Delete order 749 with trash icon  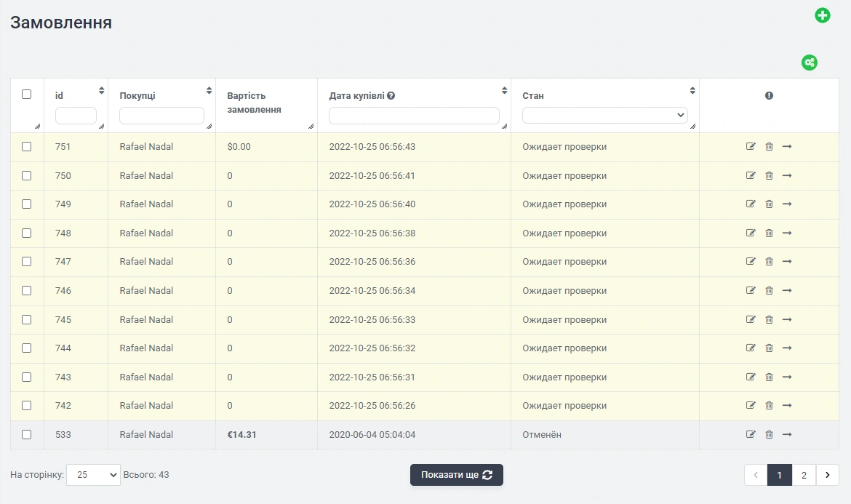769,204
